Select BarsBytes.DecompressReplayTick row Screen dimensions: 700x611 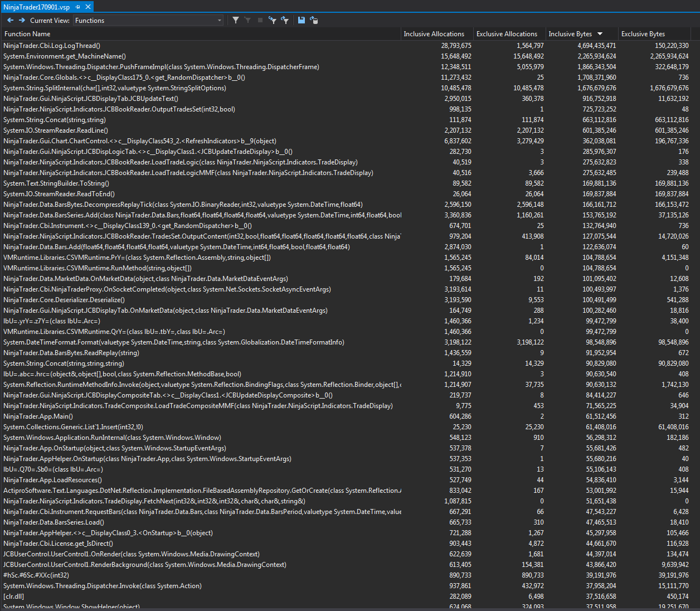346,205
